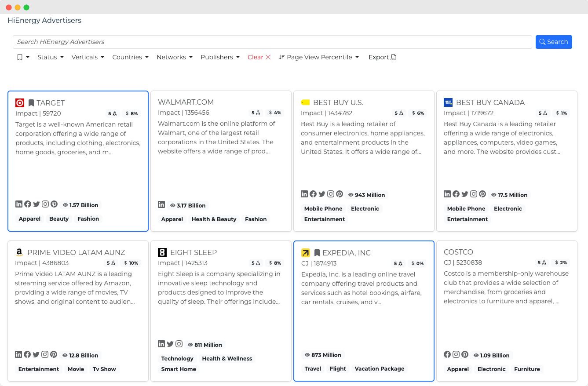Click the 0% commission badge on Expedia

417,263
